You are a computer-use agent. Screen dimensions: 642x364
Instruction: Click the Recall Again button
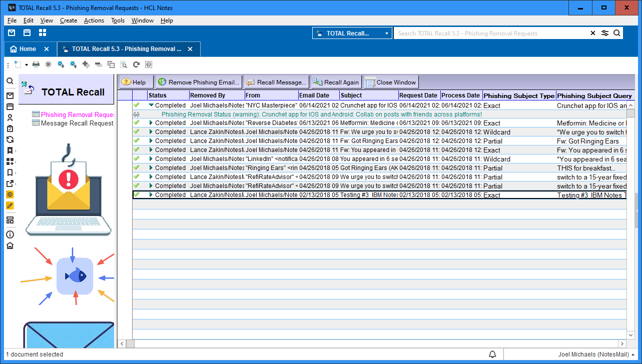(x=335, y=82)
